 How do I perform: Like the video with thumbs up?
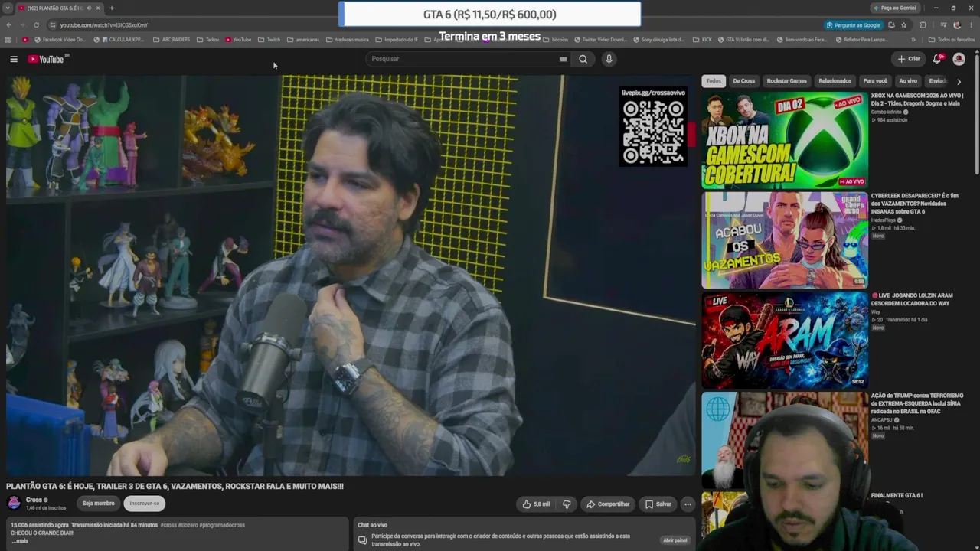click(x=536, y=504)
